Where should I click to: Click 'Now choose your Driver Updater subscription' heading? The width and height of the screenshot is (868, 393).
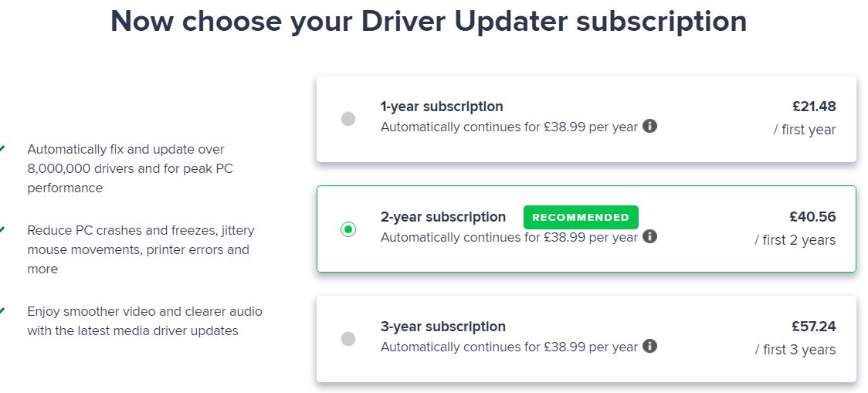pyautogui.click(x=429, y=21)
